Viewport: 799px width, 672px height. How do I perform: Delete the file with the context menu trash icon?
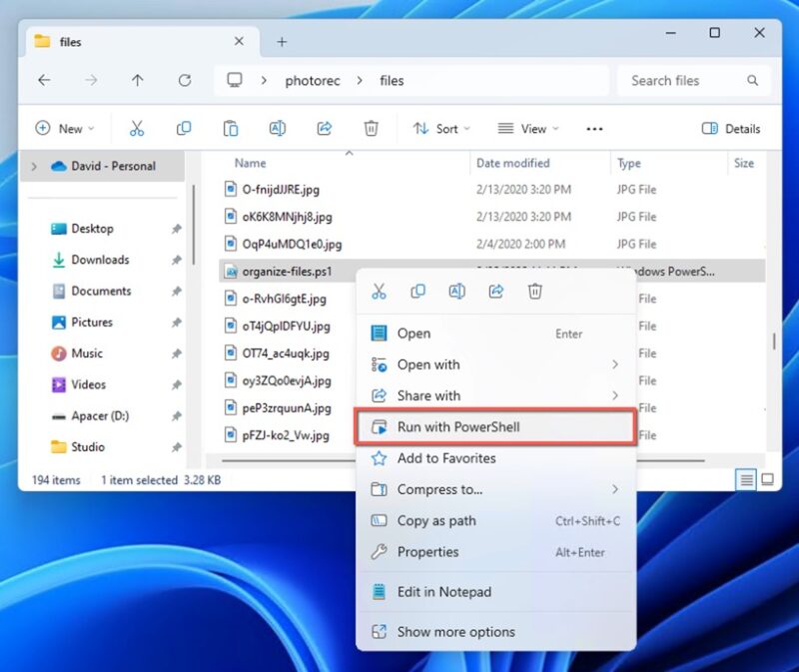tap(535, 291)
